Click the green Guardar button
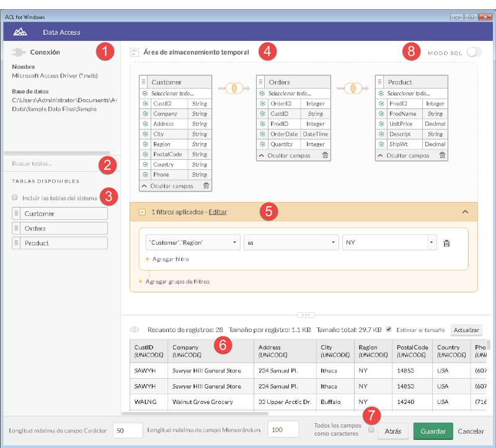Image resolution: width=496 pixels, height=448 pixels. 433,431
